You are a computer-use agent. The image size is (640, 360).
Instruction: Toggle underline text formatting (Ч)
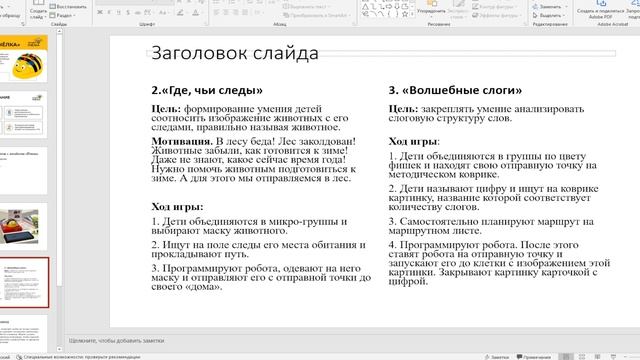119,13
